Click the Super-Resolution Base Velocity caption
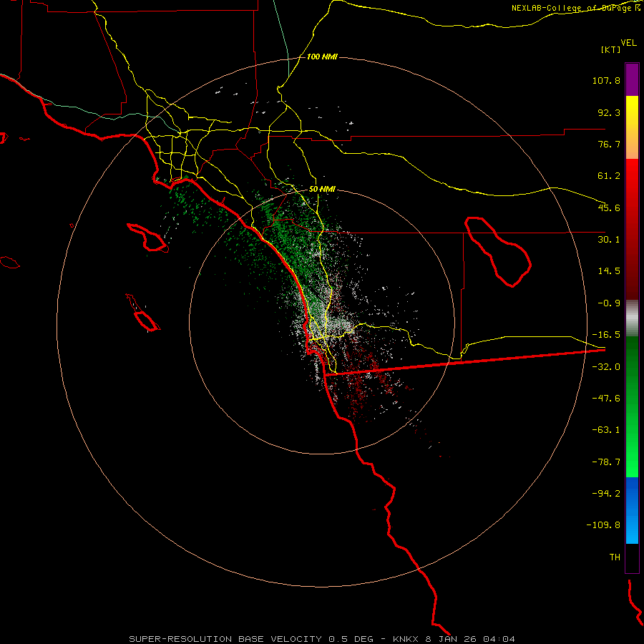Viewport: 644px width, 644px height. (322, 639)
